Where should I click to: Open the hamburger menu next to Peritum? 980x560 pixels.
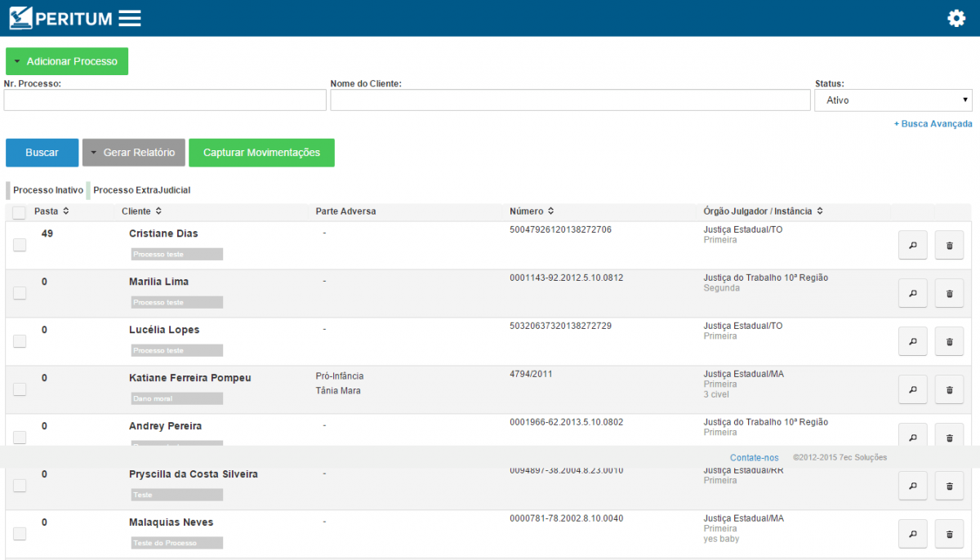(x=129, y=18)
